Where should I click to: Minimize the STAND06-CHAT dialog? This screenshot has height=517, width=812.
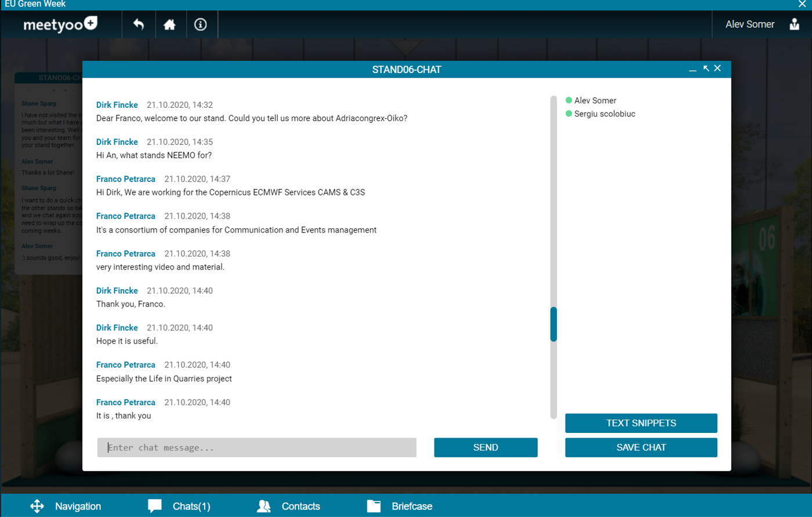pyautogui.click(x=693, y=70)
